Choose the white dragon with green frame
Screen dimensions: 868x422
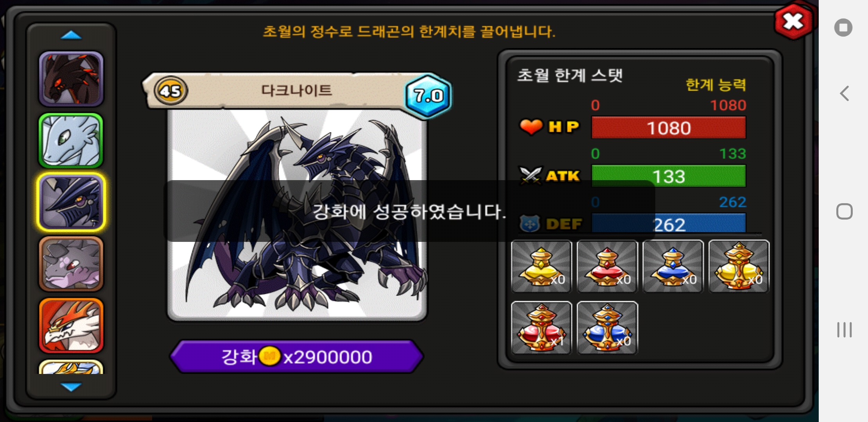click(71, 141)
